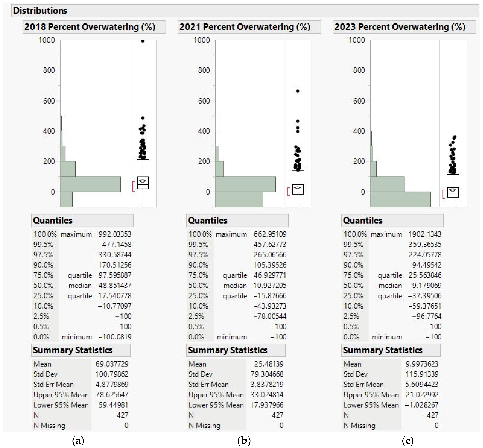
Task: Collapse the top Distributions outline header
Action: click(40, 11)
